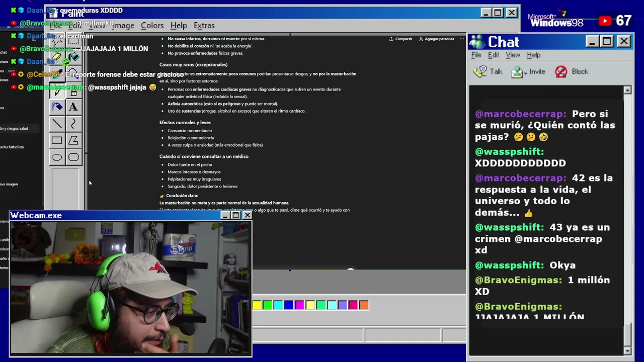Pick the bright green palette color
Image resolution: width=644 pixels, height=362 pixels.
pyautogui.click(x=268, y=305)
